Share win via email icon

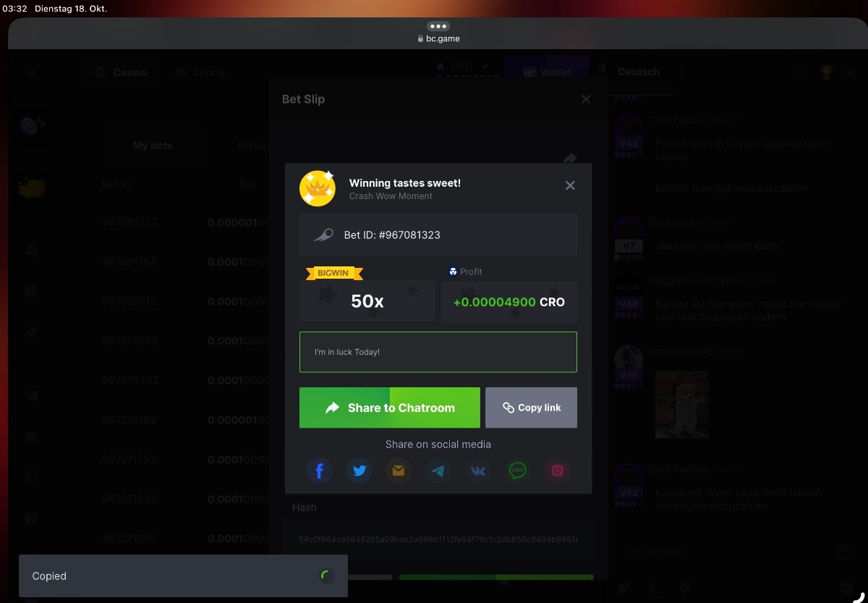pyautogui.click(x=399, y=471)
